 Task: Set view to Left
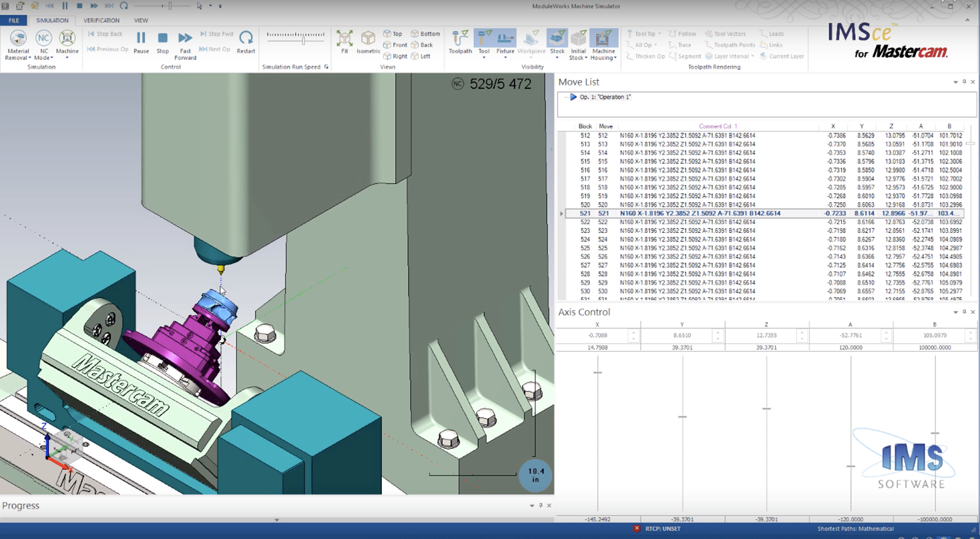tap(421, 57)
